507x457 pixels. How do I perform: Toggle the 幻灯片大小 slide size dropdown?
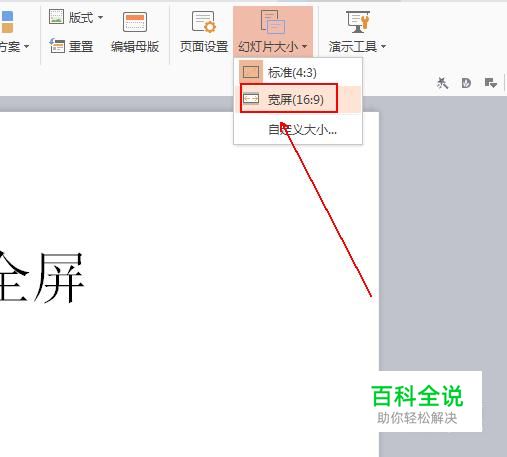click(273, 32)
